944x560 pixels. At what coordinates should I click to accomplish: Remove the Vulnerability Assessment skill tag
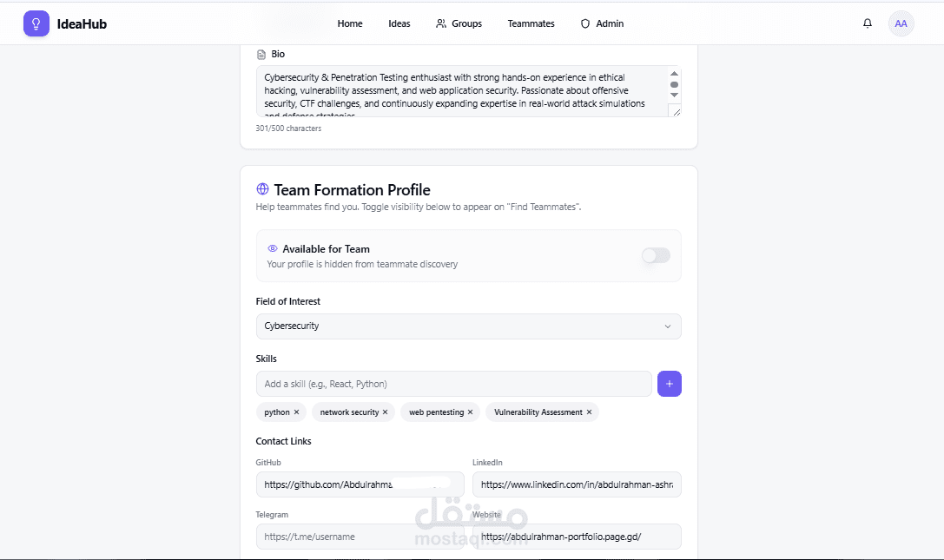click(589, 412)
